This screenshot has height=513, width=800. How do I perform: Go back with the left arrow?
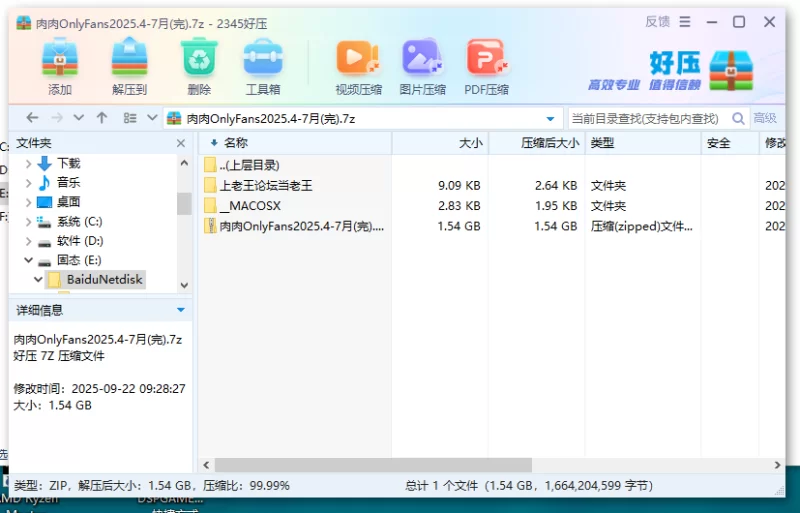pyautogui.click(x=32, y=118)
